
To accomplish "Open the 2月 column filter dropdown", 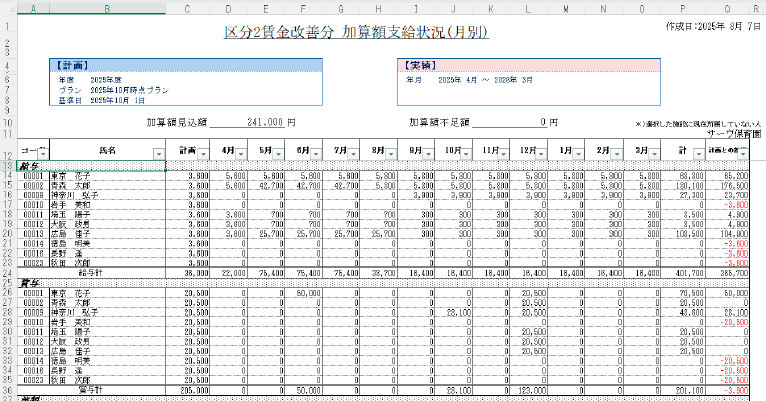I will [617, 154].
